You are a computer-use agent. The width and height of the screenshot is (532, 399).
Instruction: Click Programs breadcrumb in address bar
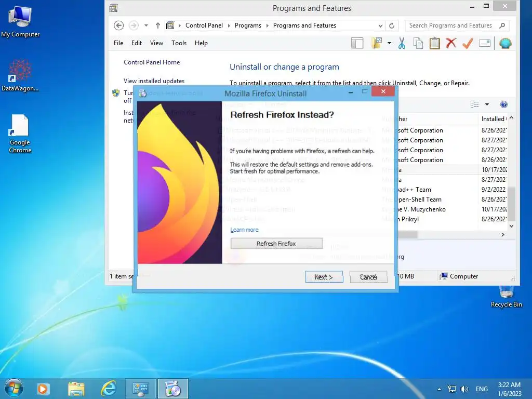248,25
